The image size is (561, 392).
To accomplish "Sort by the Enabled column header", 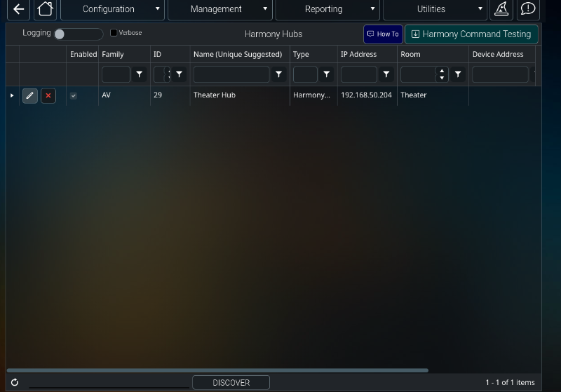I will (x=83, y=55).
